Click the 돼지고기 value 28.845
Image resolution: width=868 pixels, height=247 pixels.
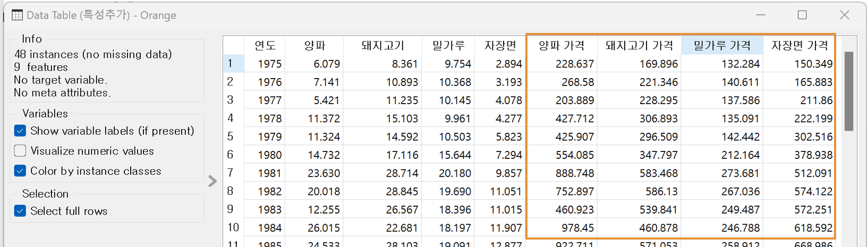382,191
